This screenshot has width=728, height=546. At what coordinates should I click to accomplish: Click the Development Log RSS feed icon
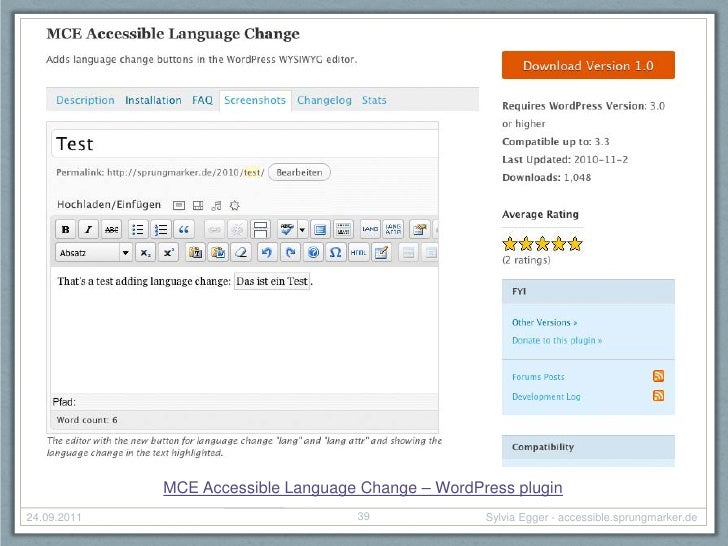658,395
